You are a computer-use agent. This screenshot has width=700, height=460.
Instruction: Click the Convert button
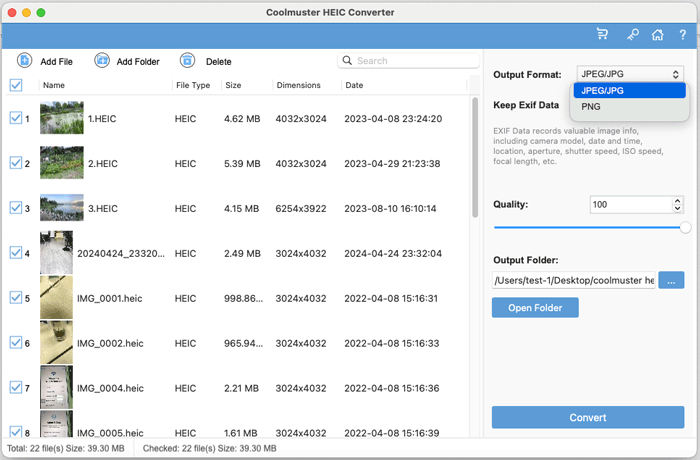[588, 418]
